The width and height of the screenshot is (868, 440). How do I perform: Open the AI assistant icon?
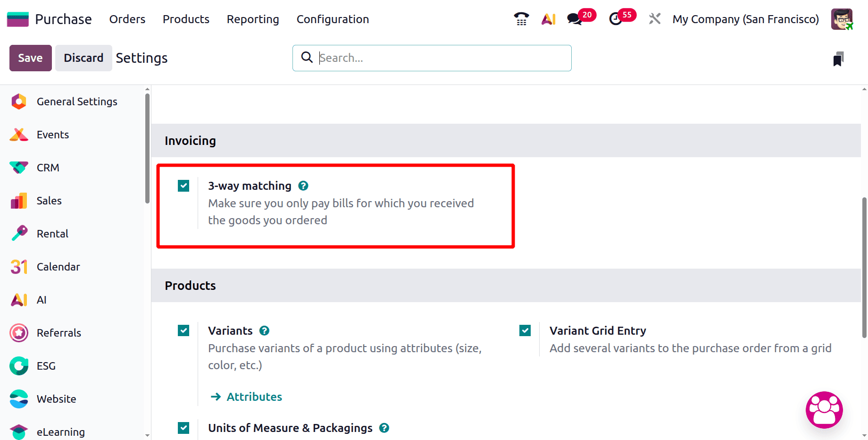548,19
